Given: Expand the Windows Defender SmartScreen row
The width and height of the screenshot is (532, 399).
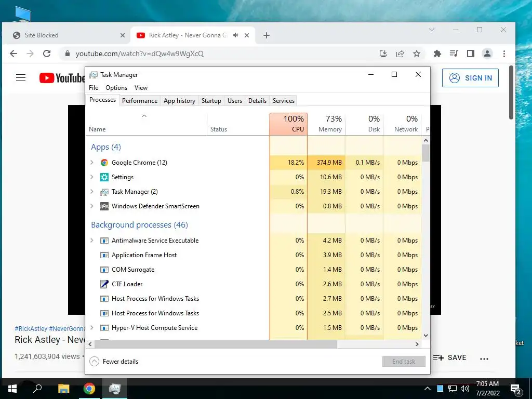Looking at the screenshot, I should [91, 206].
